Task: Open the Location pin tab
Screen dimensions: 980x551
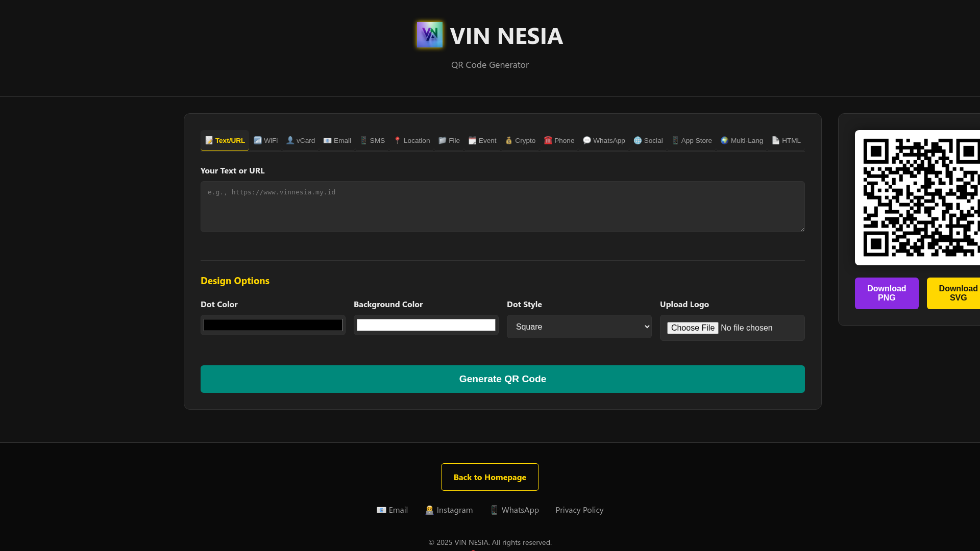Action: coord(411,140)
